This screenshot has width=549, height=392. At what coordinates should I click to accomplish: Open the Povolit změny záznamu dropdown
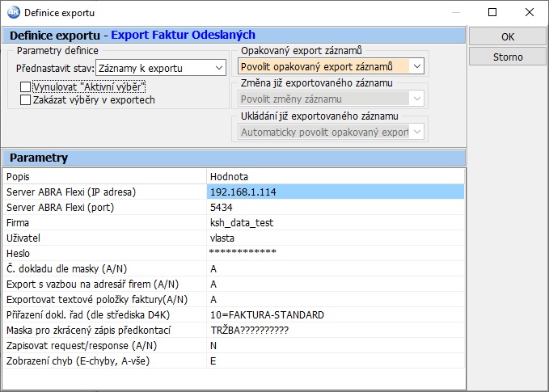click(x=331, y=99)
